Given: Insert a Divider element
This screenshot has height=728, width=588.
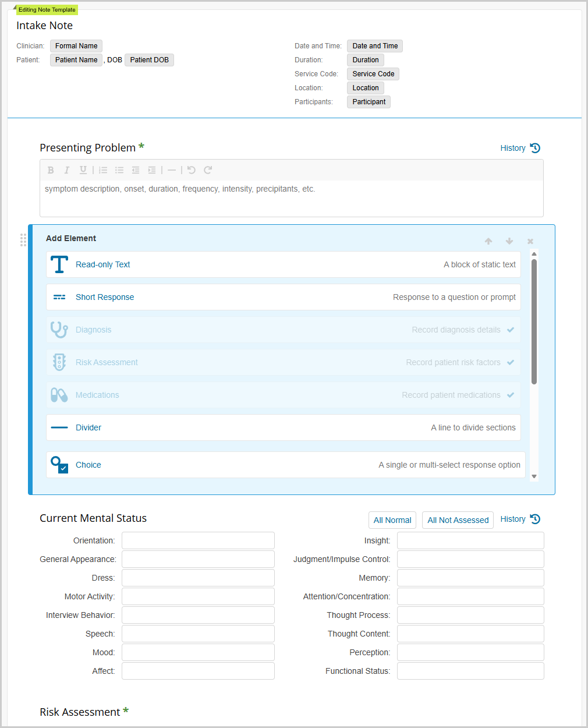Looking at the screenshot, I should pos(284,427).
